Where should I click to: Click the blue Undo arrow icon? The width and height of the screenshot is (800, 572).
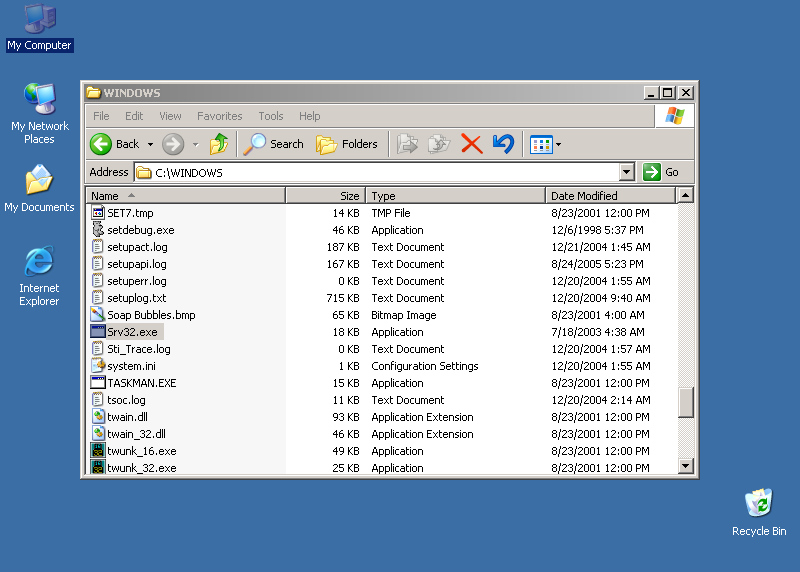[503, 144]
